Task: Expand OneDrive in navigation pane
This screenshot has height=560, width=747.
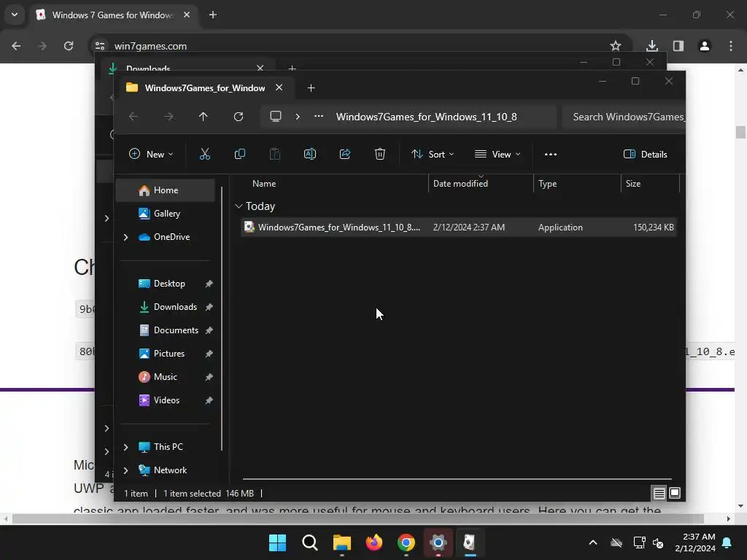Action: (x=125, y=237)
